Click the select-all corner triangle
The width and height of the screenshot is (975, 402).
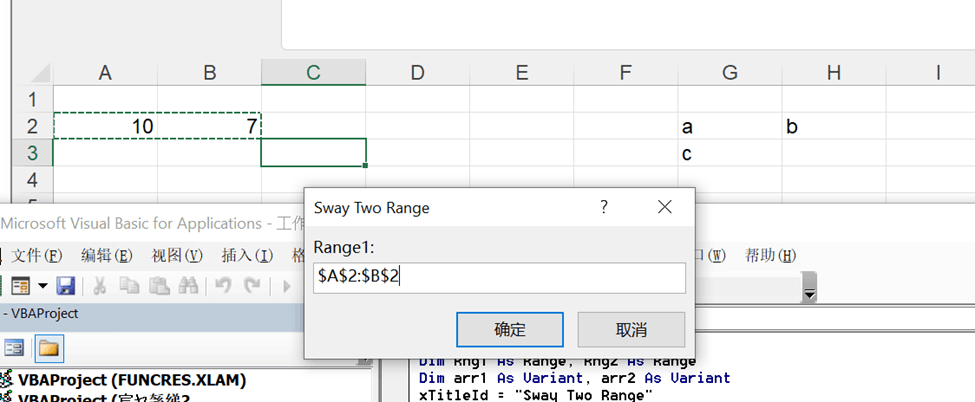click(40, 73)
